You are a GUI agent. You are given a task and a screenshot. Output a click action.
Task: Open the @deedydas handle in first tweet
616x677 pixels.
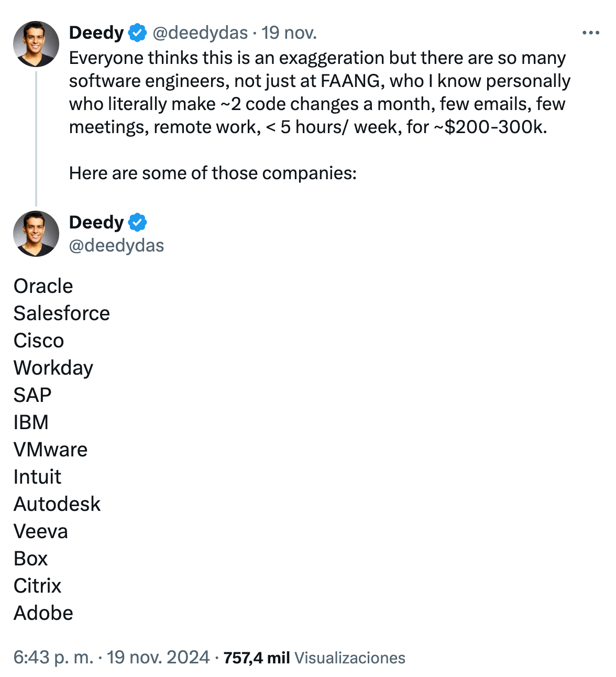[200, 32]
